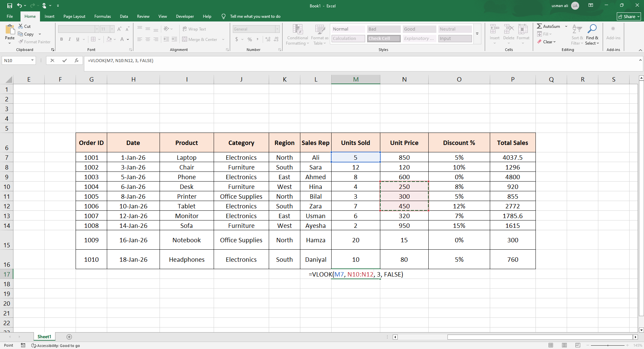Open the Clear dropdown
The image size is (644, 349).
click(547, 42)
